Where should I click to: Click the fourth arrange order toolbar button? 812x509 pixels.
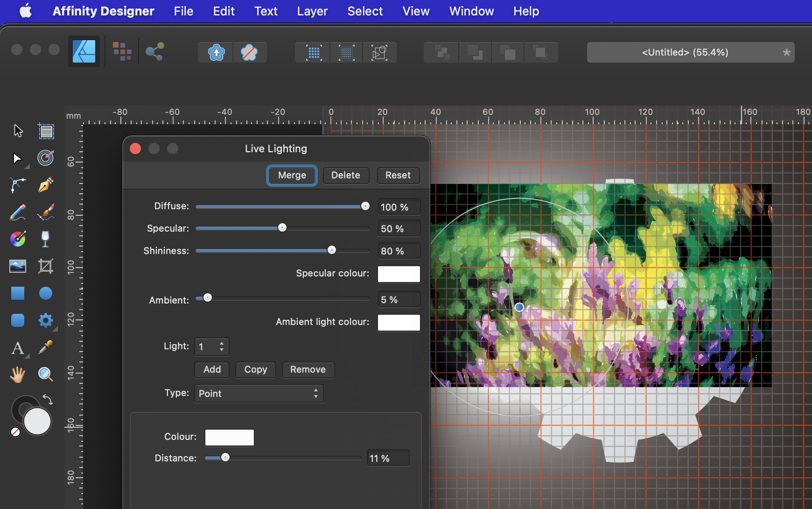click(540, 52)
